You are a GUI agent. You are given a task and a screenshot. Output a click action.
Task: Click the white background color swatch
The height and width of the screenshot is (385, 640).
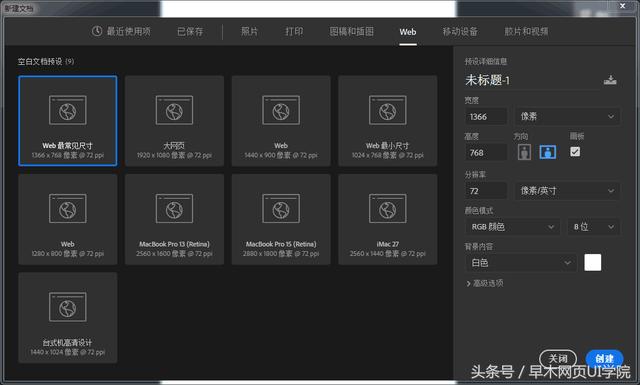click(x=593, y=263)
